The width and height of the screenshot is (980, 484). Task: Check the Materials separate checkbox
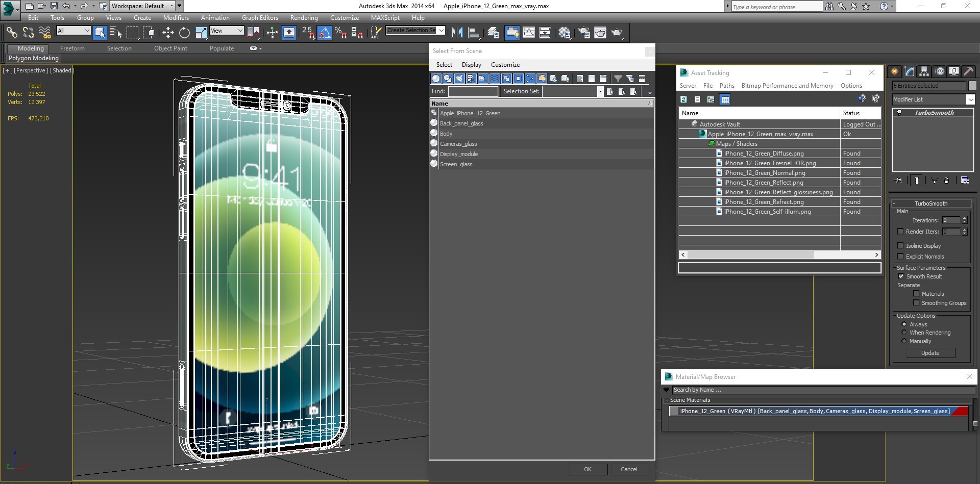916,294
